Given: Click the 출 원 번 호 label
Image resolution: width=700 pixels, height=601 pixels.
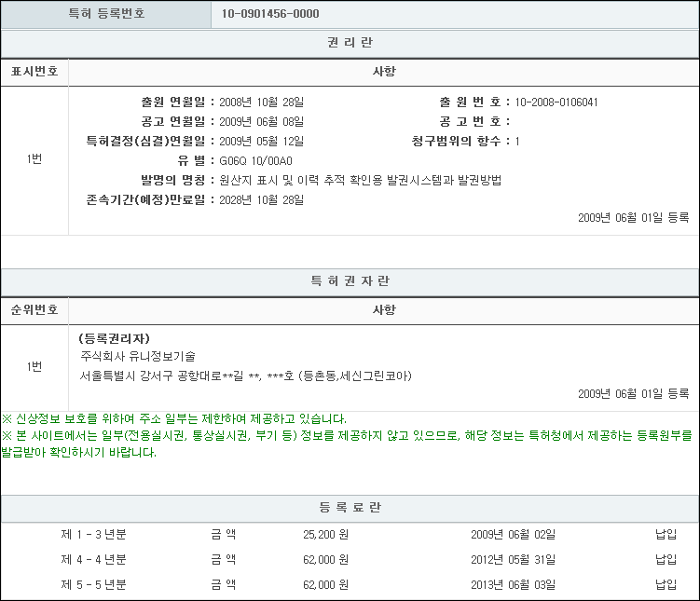Looking at the screenshot, I should point(471,102).
